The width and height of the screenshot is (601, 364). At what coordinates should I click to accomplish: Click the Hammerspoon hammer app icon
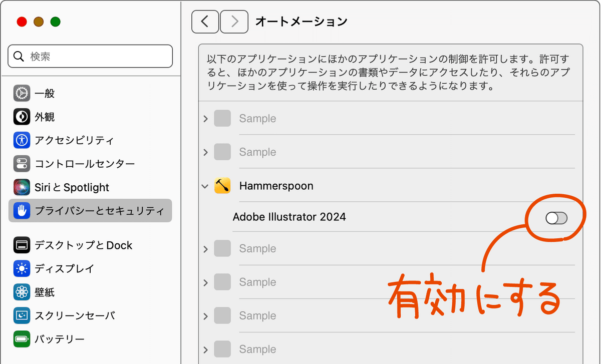222,186
